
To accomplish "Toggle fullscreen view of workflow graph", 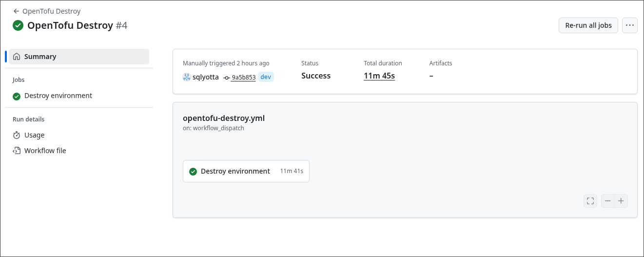I will pyautogui.click(x=590, y=201).
